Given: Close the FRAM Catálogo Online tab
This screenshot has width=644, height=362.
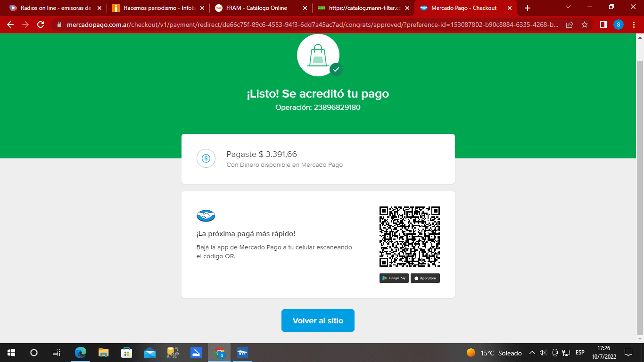Looking at the screenshot, I should tap(304, 8).
